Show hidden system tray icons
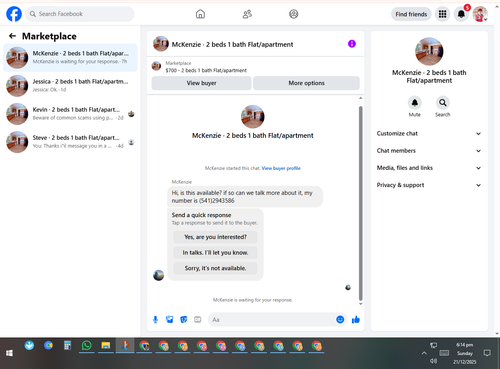 tap(424, 353)
